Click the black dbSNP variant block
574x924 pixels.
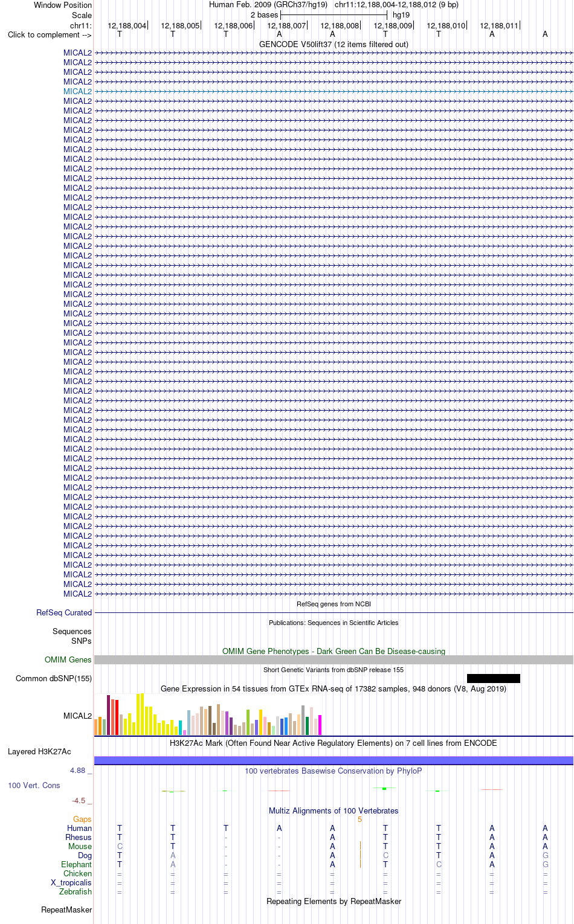point(493,678)
